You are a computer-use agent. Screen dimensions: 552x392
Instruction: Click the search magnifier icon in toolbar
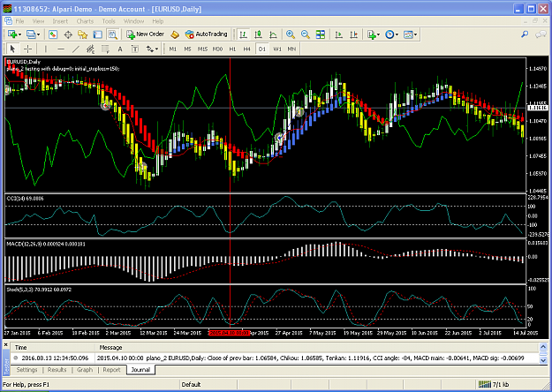tap(525, 34)
